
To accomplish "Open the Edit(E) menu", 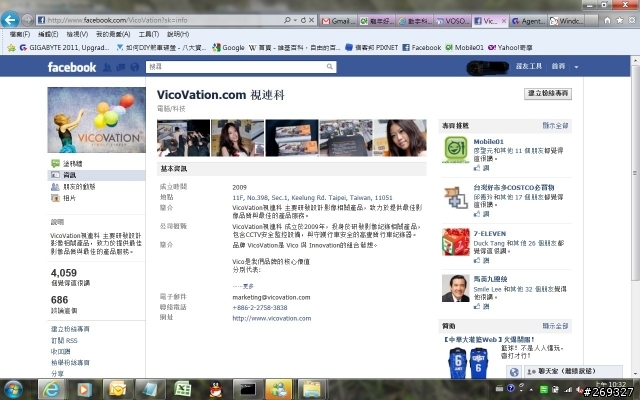I will (x=48, y=34).
